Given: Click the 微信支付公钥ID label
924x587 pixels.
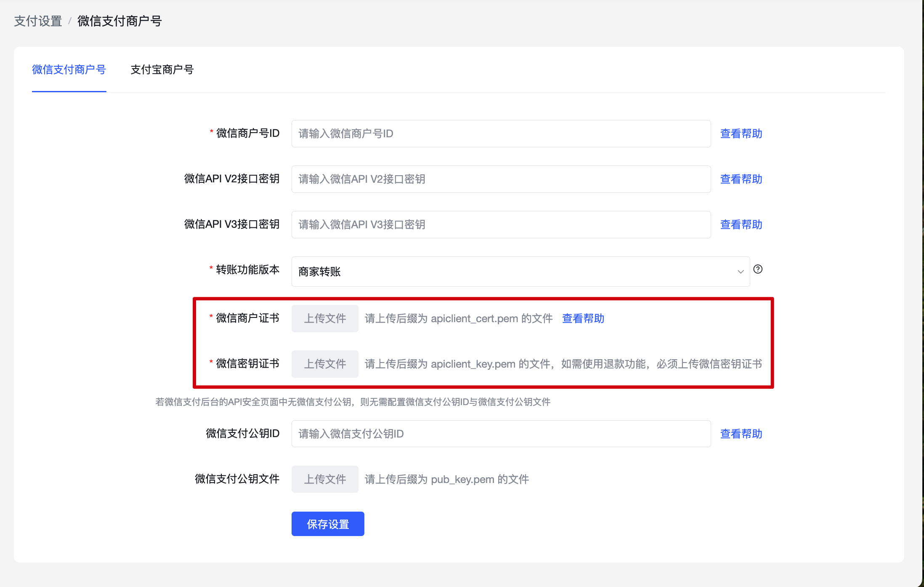Looking at the screenshot, I should click(243, 433).
